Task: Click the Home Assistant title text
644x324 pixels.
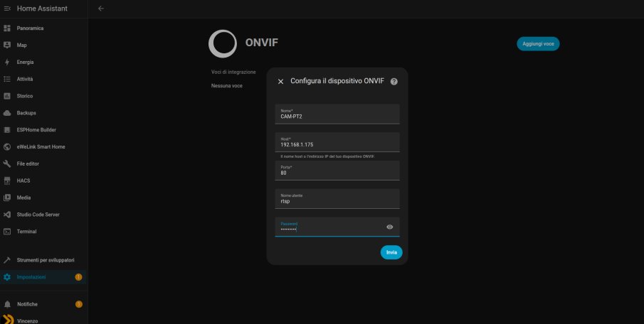Action: (42, 9)
